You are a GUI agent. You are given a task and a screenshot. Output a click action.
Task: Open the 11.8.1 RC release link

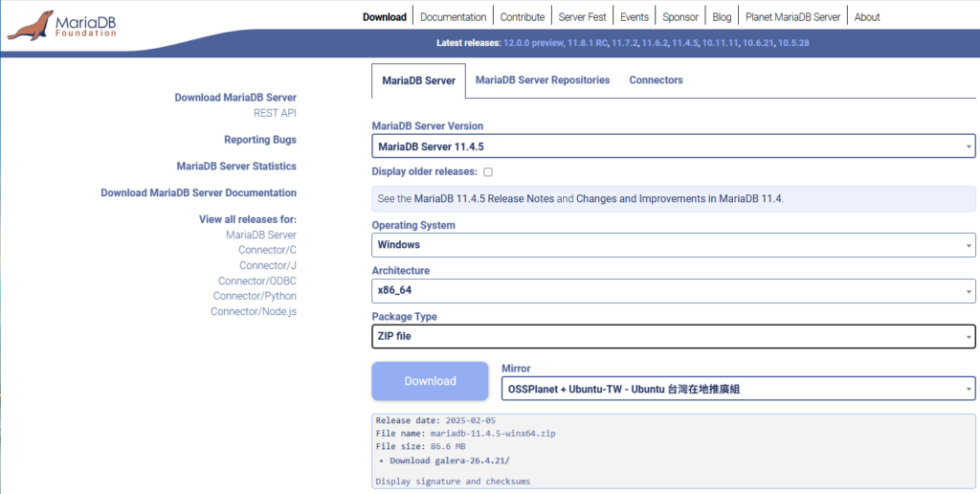click(x=588, y=43)
